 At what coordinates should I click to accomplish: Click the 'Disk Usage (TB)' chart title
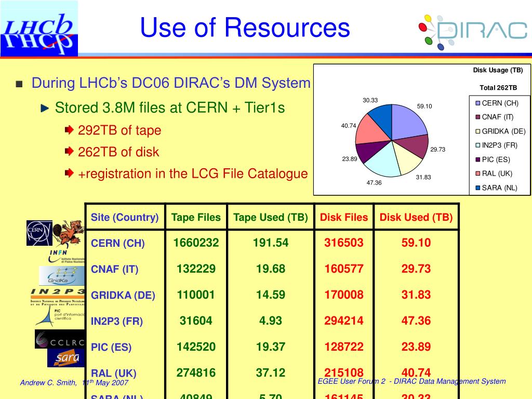tap(498, 70)
